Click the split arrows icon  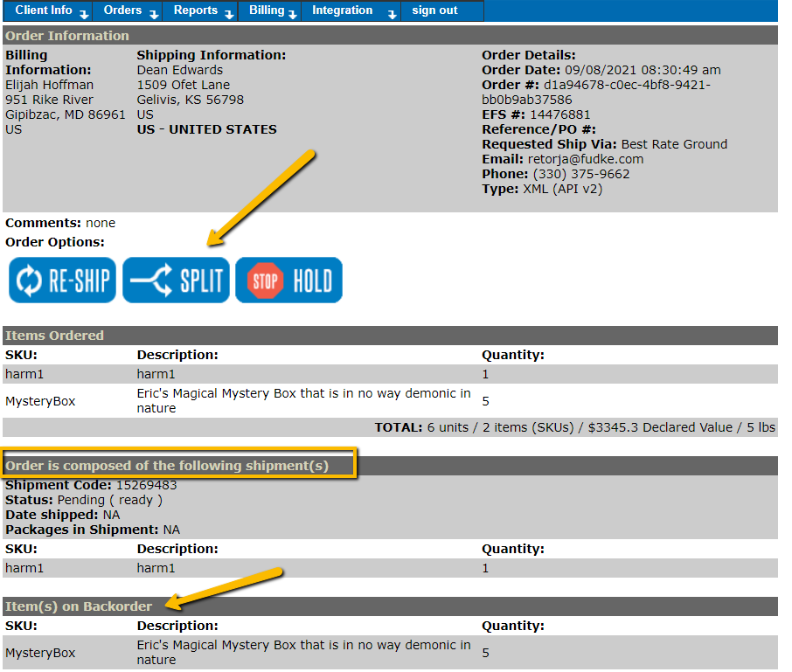pyautogui.click(x=151, y=281)
